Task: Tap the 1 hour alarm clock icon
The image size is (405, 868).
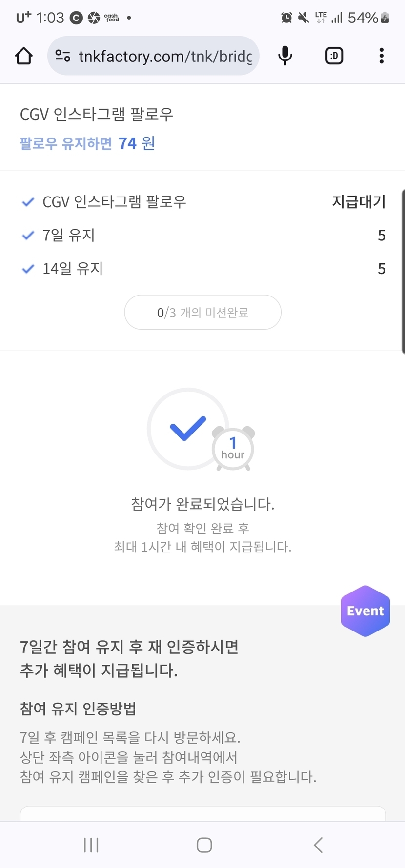Action: coord(233,448)
